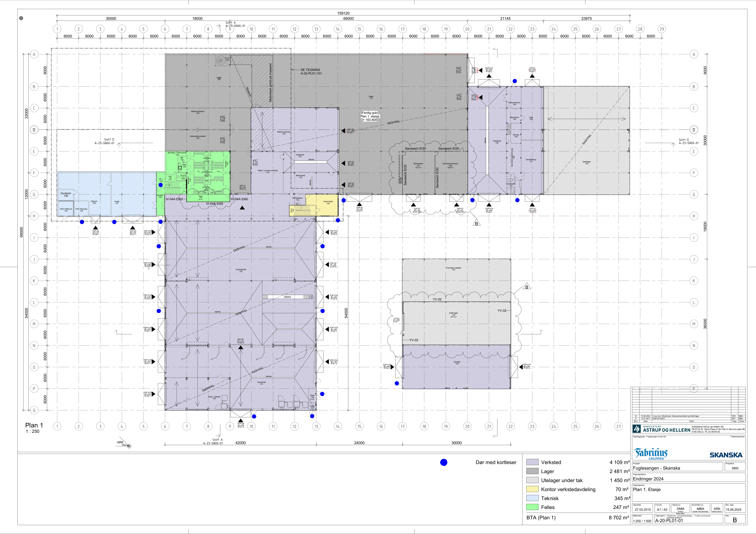This screenshot has width=756, height=534.
Task: Click grid bubble Q on the left axis
Action: (x=34, y=410)
